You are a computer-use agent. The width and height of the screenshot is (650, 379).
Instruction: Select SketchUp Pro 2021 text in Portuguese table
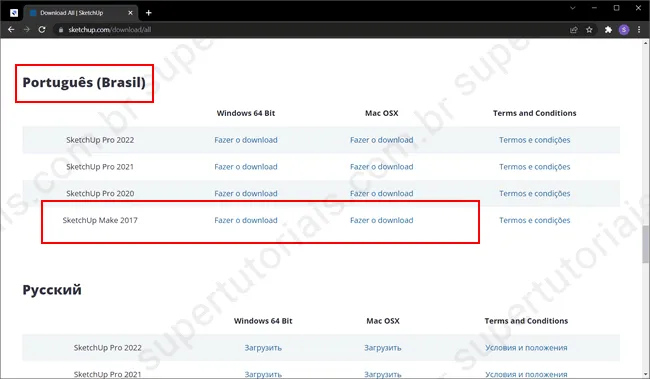(x=100, y=167)
